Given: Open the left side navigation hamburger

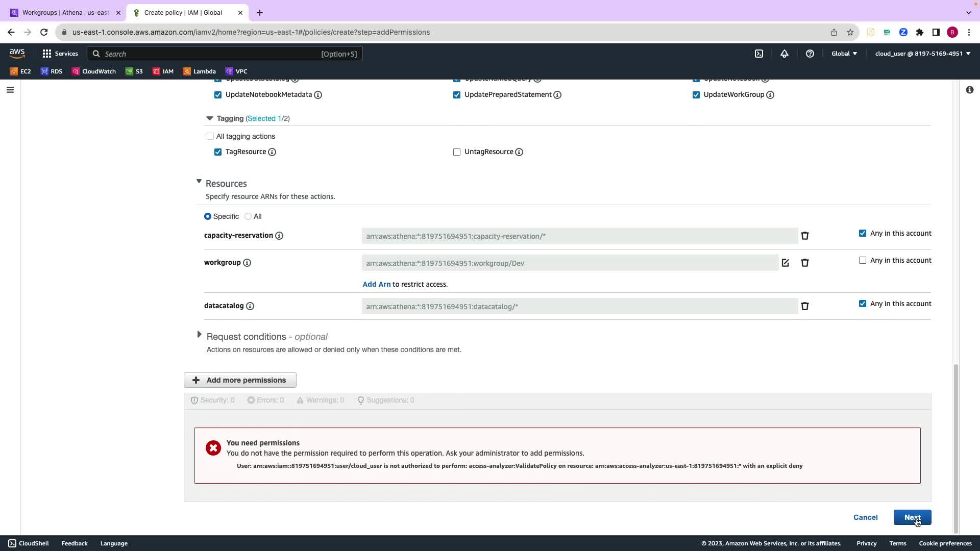Looking at the screenshot, I should pos(10,90).
